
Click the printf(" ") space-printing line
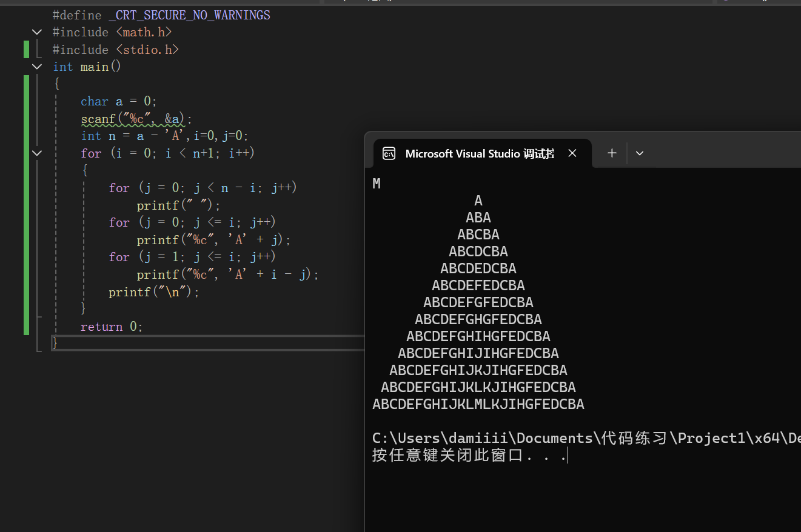pos(179,205)
